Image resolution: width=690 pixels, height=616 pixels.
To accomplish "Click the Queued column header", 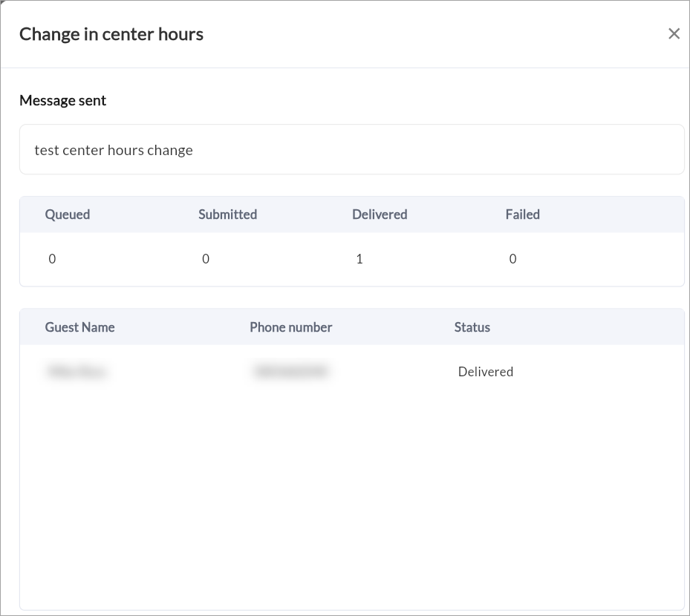I will [x=68, y=214].
